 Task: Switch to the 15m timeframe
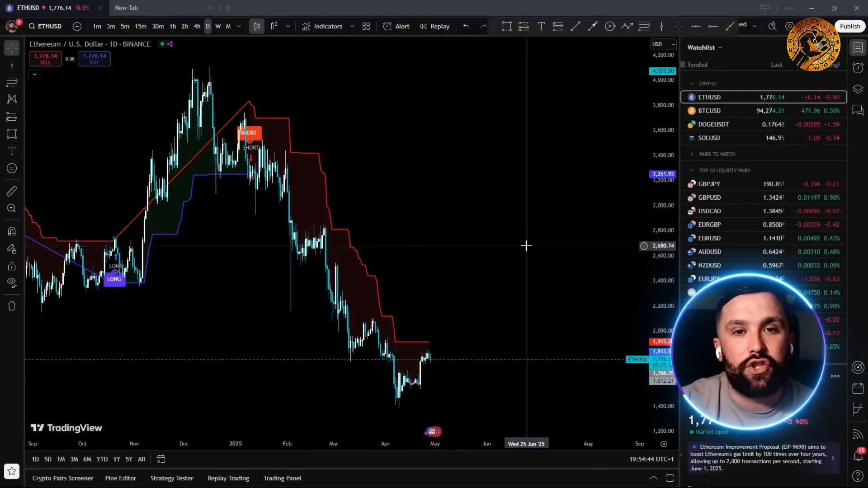(141, 26)
